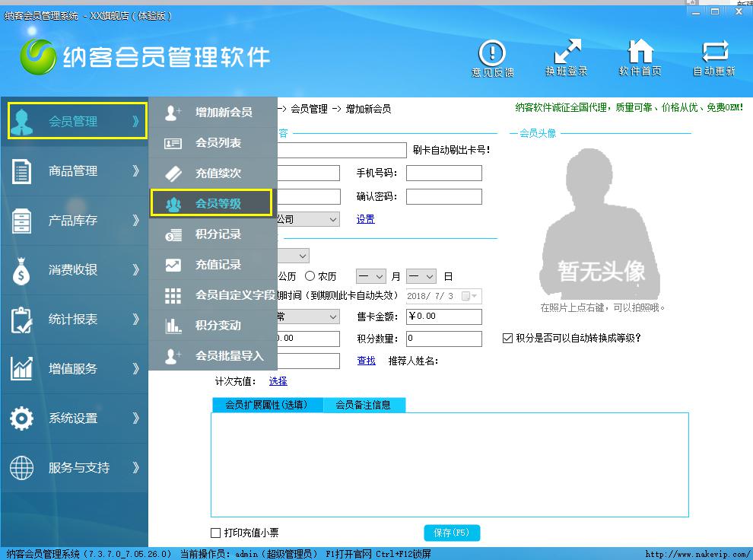This screenshot has width=753, height=560.
Task: Click the 自动更新 auto update icon
Action: click(x=714, y=57)
